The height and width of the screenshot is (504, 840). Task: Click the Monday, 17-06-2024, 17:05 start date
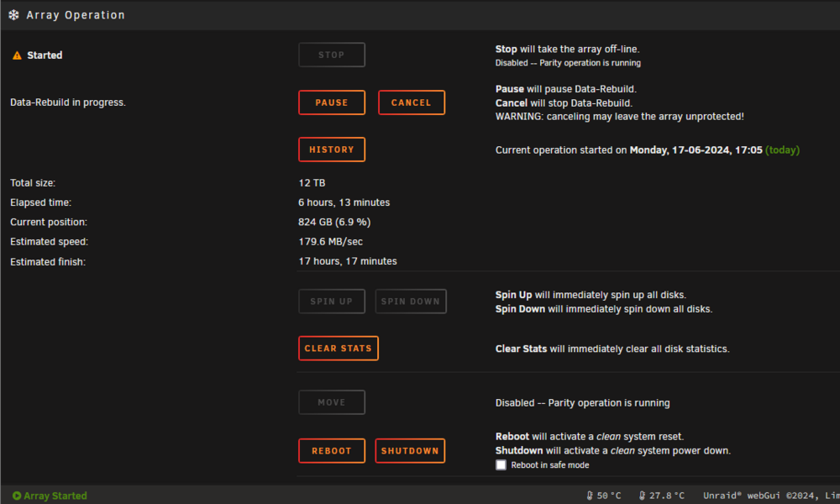[696, 150]
